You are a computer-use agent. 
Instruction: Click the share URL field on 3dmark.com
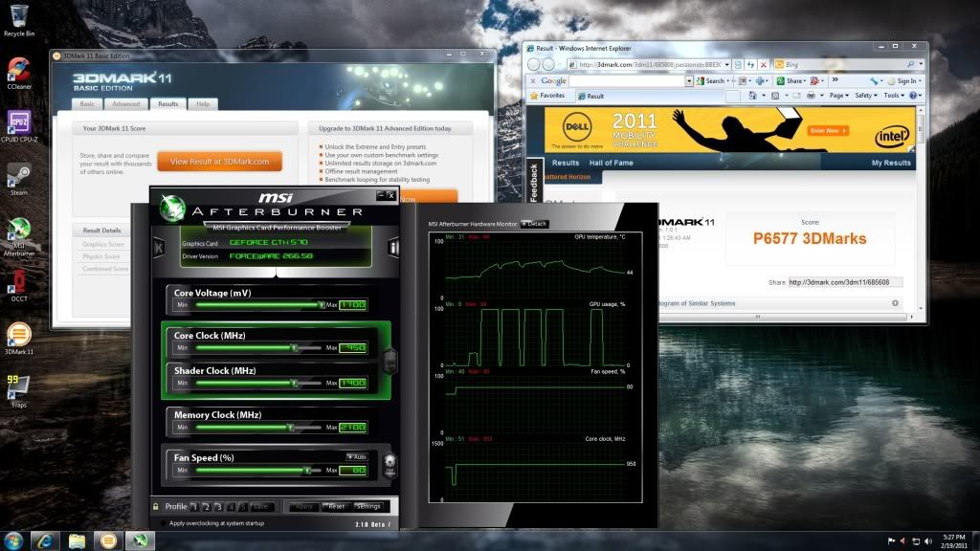tap(845, 282)
